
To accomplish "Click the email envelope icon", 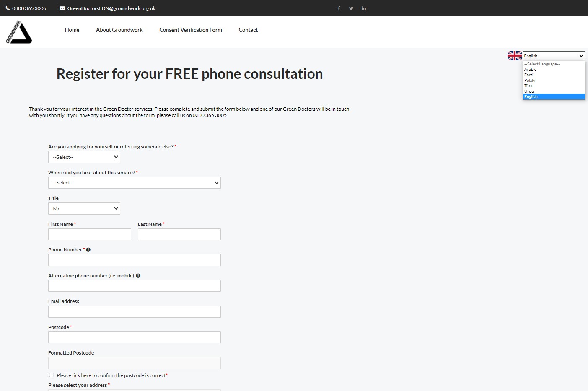I will pos(62,8).
